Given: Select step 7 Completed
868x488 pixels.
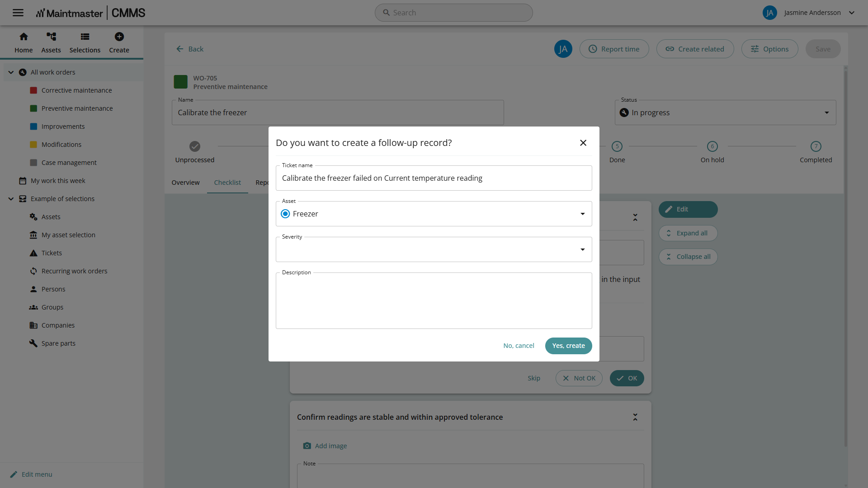Looking at the screenshot, I should point(816,152).
